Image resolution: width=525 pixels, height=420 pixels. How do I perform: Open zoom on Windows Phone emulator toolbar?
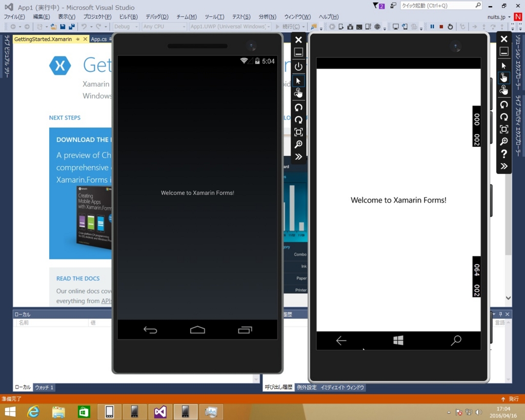(504, 142)
